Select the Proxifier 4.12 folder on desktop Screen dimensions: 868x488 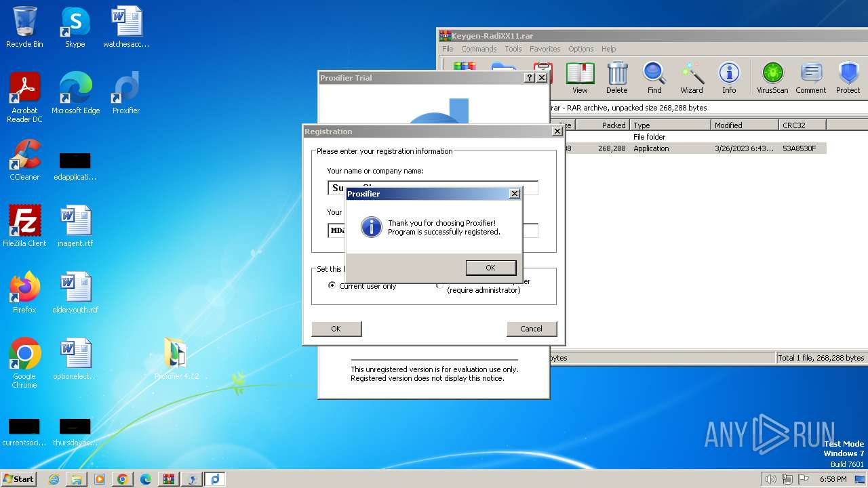[176, 359]
